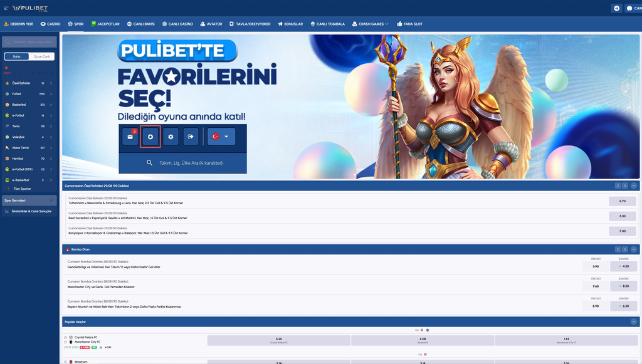The height and width of the screenshot is (364, 642).
Task: Focus the sidebar team and league search
Action: [29, 42]
